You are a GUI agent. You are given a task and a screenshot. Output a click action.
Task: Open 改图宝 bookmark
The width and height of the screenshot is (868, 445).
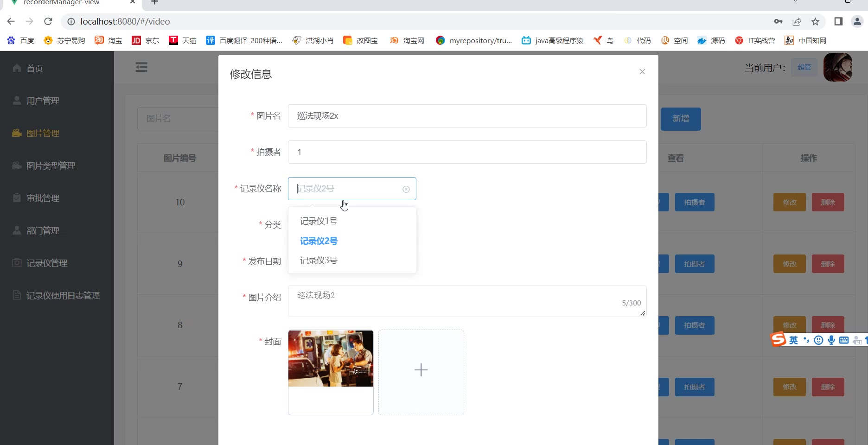coord(361,40)
